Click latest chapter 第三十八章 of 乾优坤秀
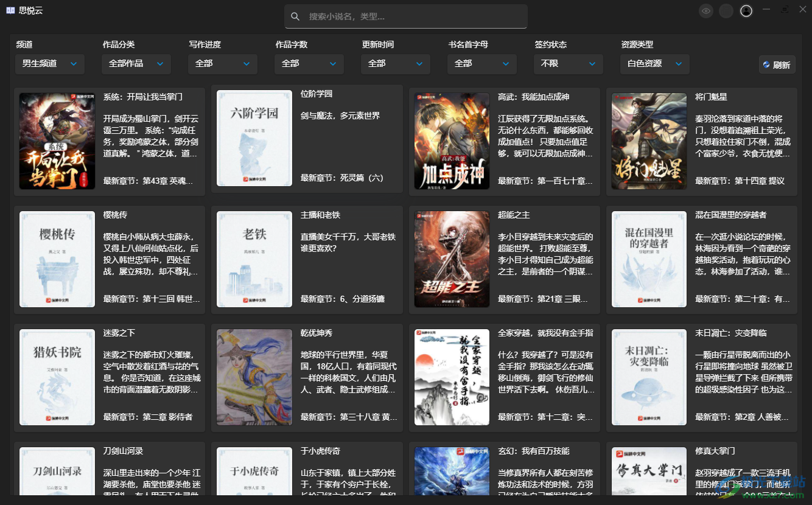This screenshot has height=505, width=812. [x=349, y=417]
